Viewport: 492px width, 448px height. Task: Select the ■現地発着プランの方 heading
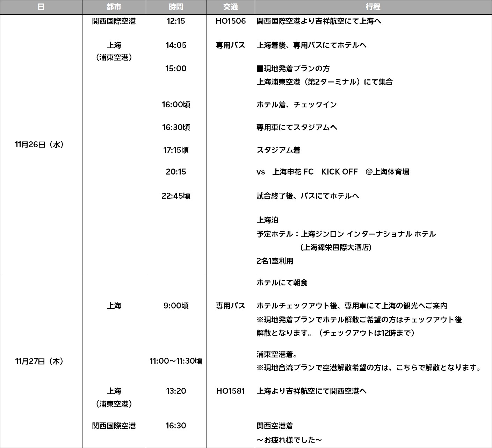pos(293,69)
